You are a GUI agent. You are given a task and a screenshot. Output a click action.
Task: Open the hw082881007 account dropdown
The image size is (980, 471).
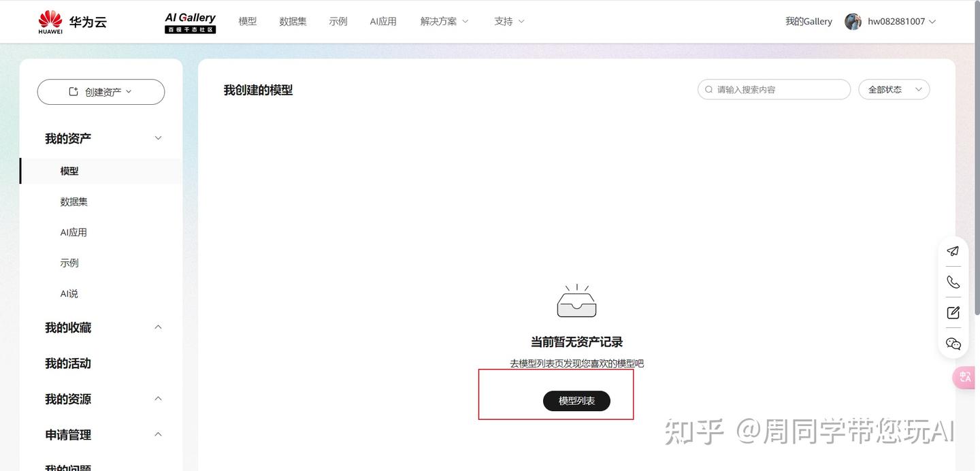[x=902, y=22]
